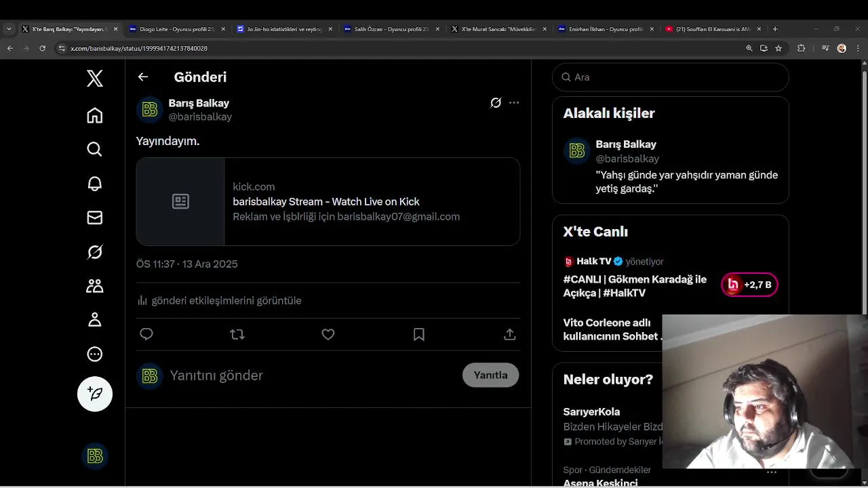
Task: Reload the page
Action: [42, 48]
